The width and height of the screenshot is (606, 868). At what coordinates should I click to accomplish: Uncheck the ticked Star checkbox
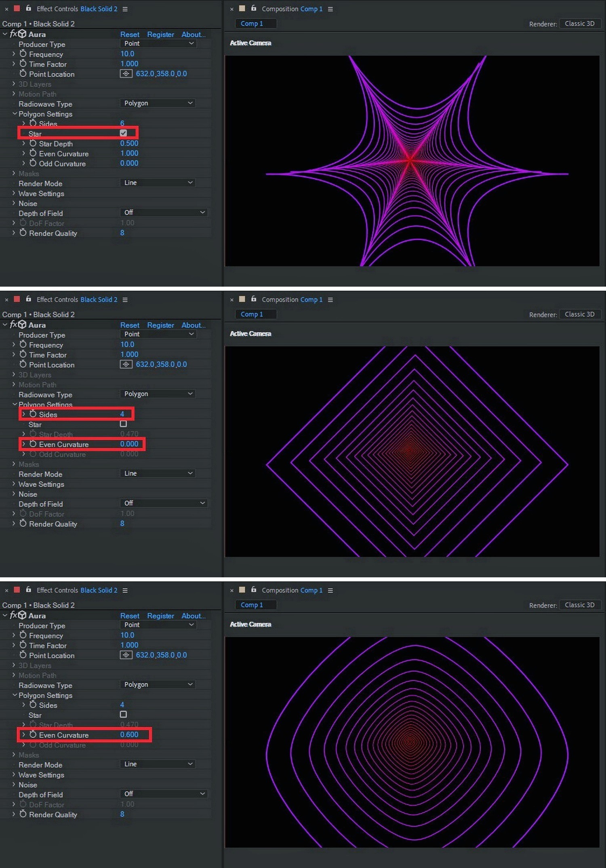coord(123,133)
